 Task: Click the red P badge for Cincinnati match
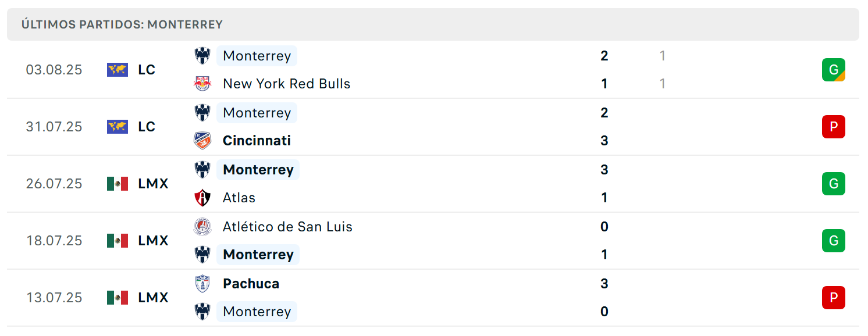(834, 127)
